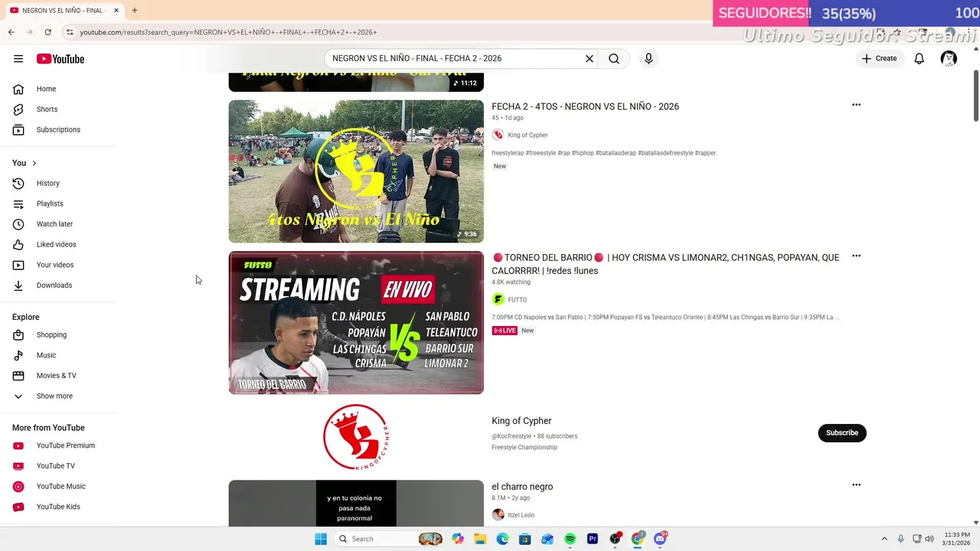980x551 pixels.
Task: Open the TORNEO DEL BARRIO live thumbnail
Action: tap(356, 322)
